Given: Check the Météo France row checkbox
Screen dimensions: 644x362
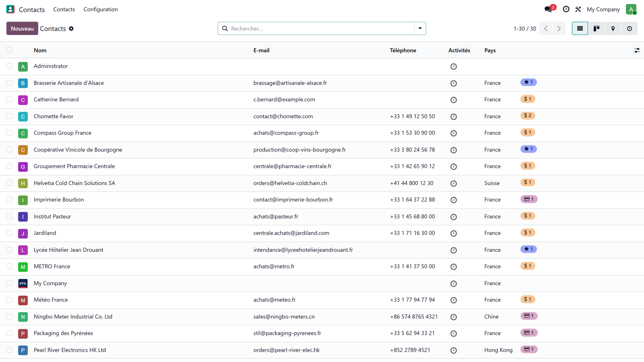Looking at the screenshot, I should tap(9, 300).
